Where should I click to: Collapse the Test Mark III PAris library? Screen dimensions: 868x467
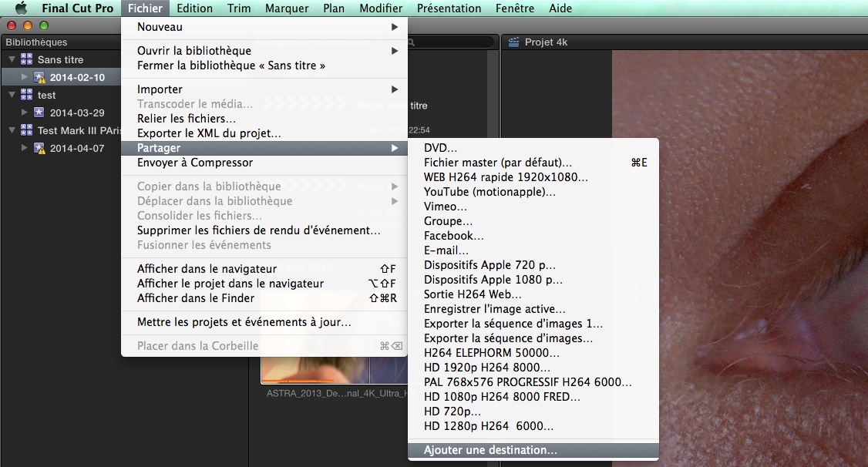(12, 130)
